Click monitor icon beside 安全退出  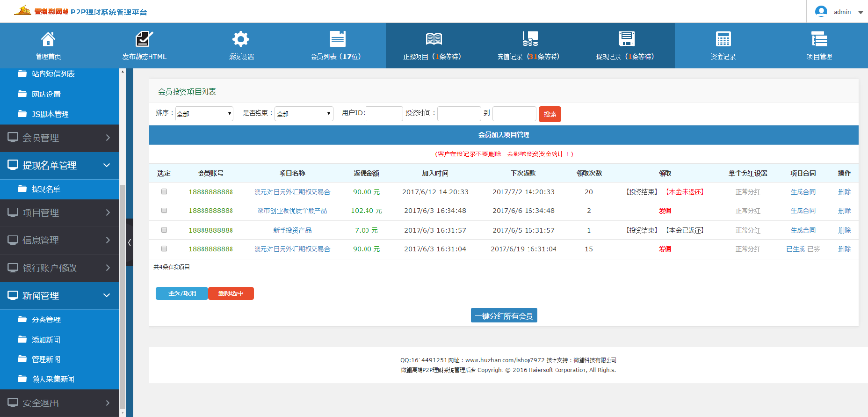click(13, 403)
